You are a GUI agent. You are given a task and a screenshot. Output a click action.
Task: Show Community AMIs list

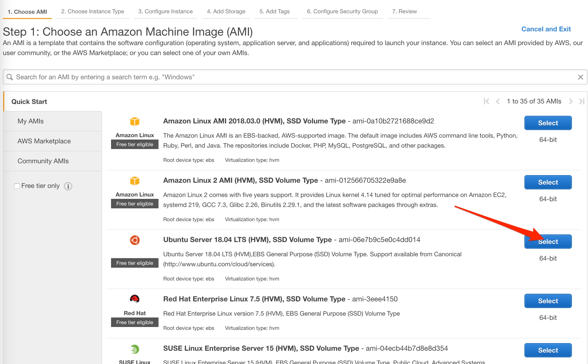(43, 161)
